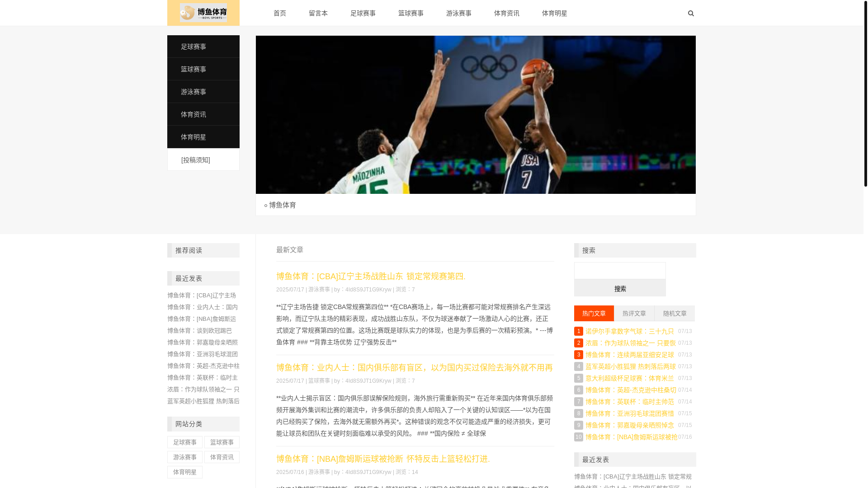Image resolution: width=868 pixels, height=488 pixels.
Task: Select 体育资讯 in the dark sidebar menu
Action: [x=203, y=114]
